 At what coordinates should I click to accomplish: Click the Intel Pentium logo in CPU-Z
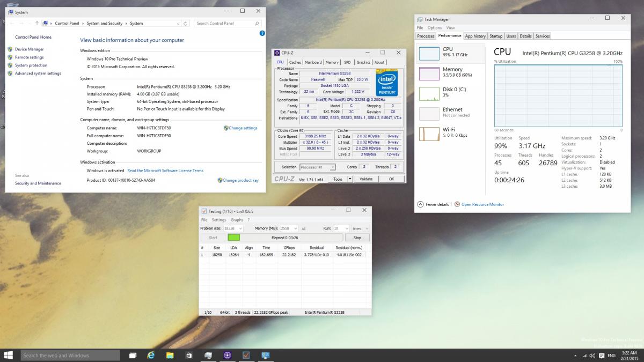[x=386, y=82]
